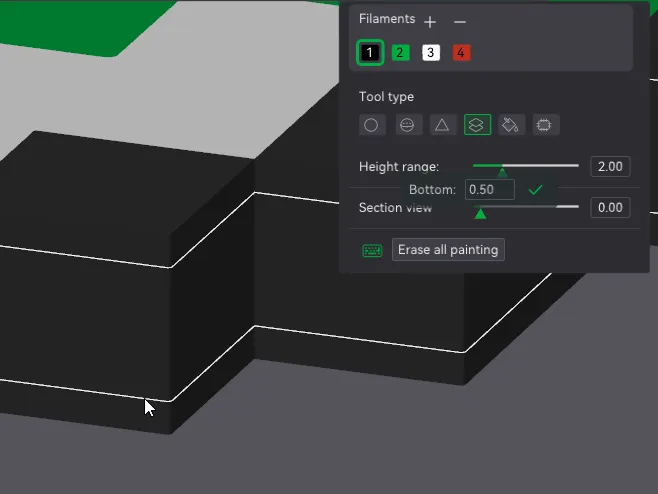Screen dimensions: 658x494
Task: Add a new filament with plus icon
Action: [430, 22]
